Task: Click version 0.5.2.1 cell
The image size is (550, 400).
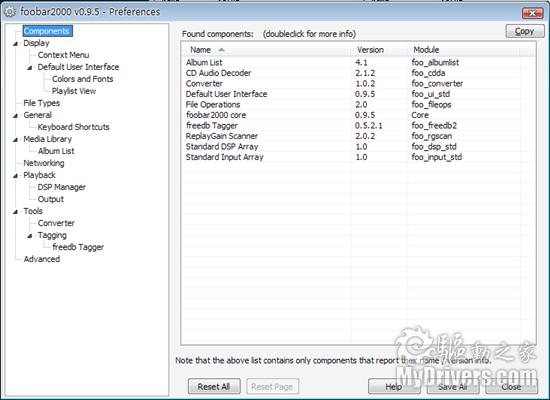Action: pyautogui.click(x=369, y=126)
